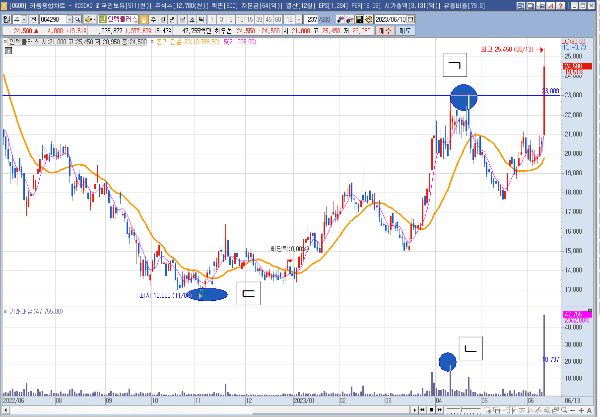Click the blue 23,000 horizontal line label
Viewport: 600px width, 417px height.
pos(550,91)
